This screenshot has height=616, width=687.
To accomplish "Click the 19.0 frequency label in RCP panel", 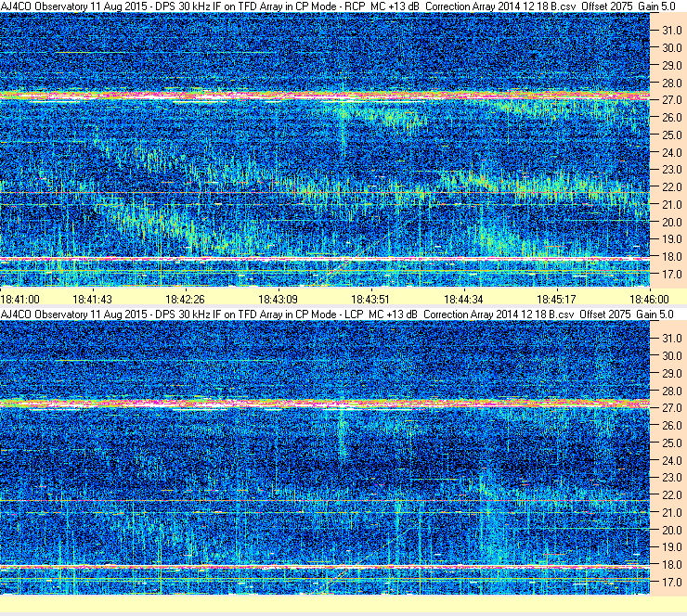I will pyautogui.click(x=671, y=239).
